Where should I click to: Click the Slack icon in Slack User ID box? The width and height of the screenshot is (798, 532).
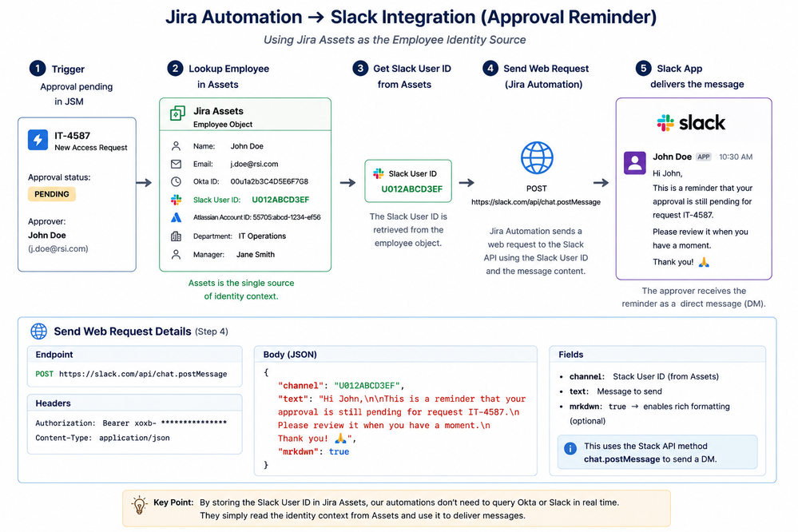point(378,173)
